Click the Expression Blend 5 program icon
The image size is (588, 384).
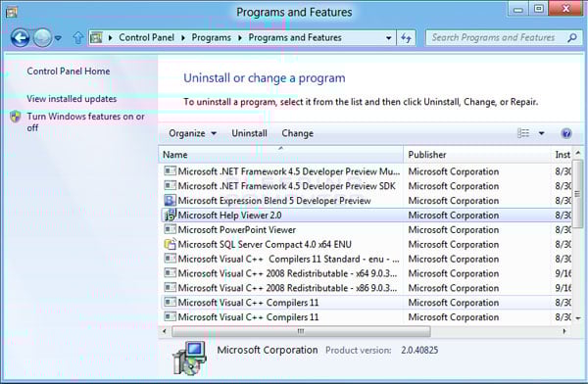pyautogui.click(x=170, y=200)
